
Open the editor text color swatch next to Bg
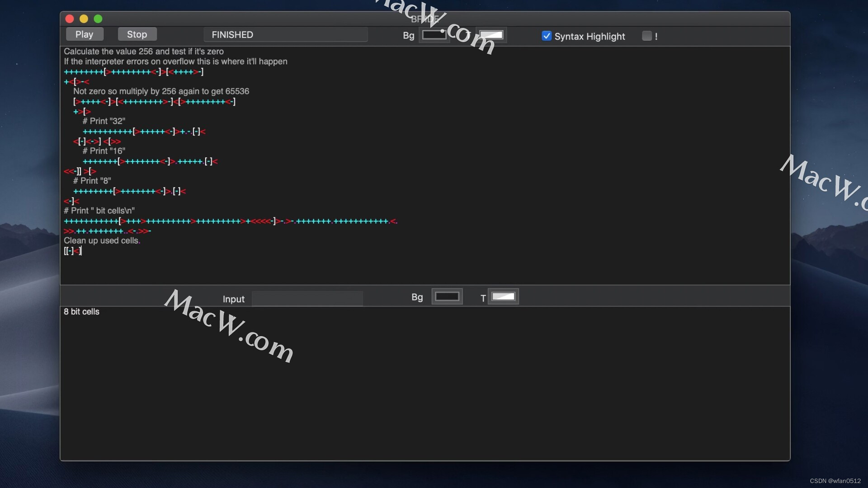491,35
